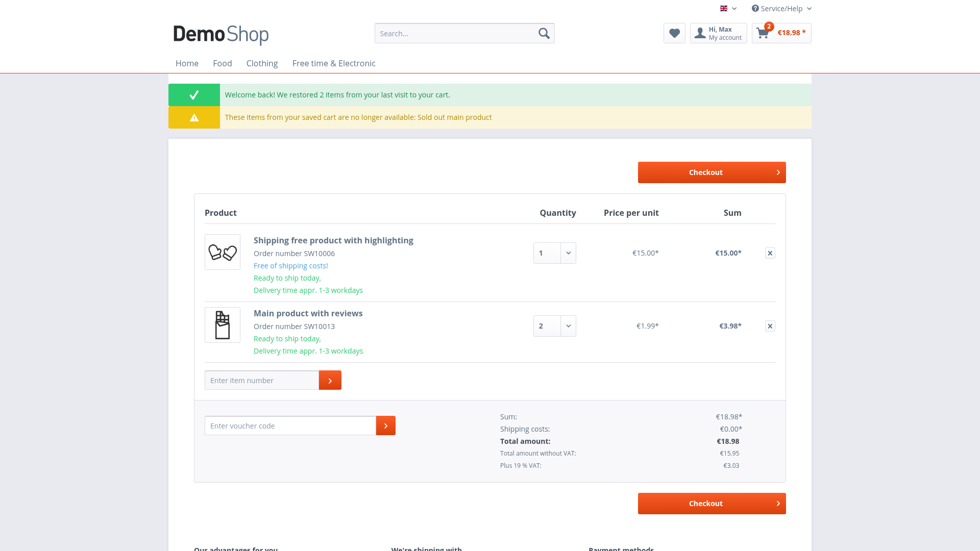Image resolution: width=980 pixels, height=551 pixels.
Task: Open Shipping free product with highlighting link
Action: click(x=333, y=240)
